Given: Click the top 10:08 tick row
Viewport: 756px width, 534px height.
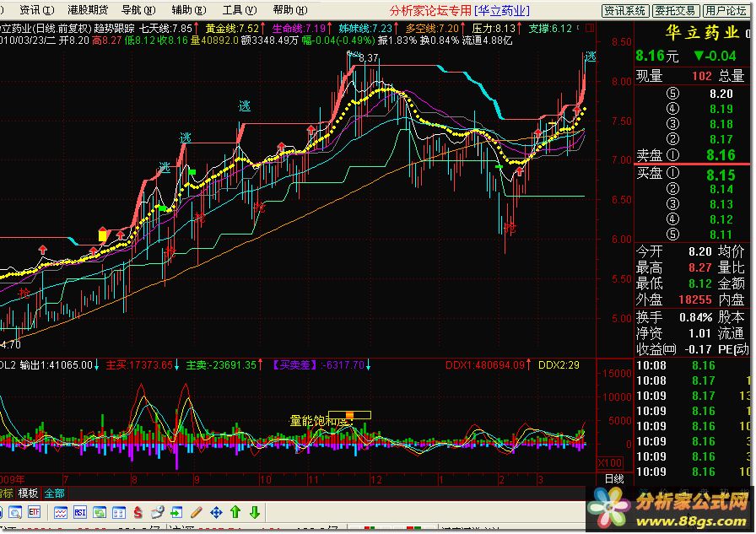Looking at the screenshot, I should click(x=693, y=365).
